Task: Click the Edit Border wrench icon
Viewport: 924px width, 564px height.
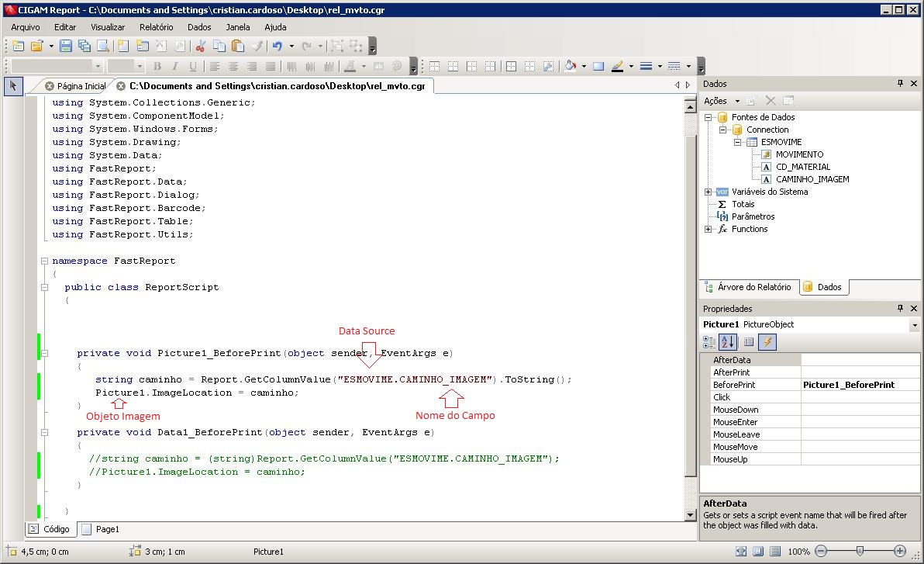Action: (548, 66)
